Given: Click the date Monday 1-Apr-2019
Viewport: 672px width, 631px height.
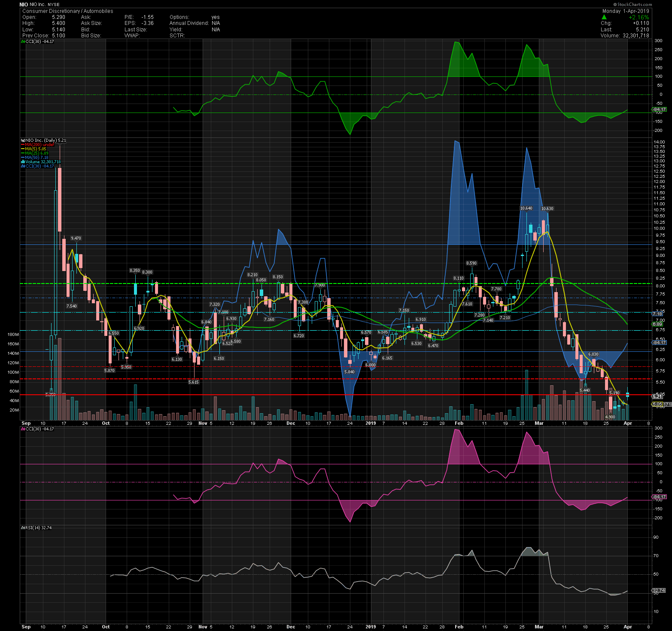Looking at the screenshot, I should (626, 11).
